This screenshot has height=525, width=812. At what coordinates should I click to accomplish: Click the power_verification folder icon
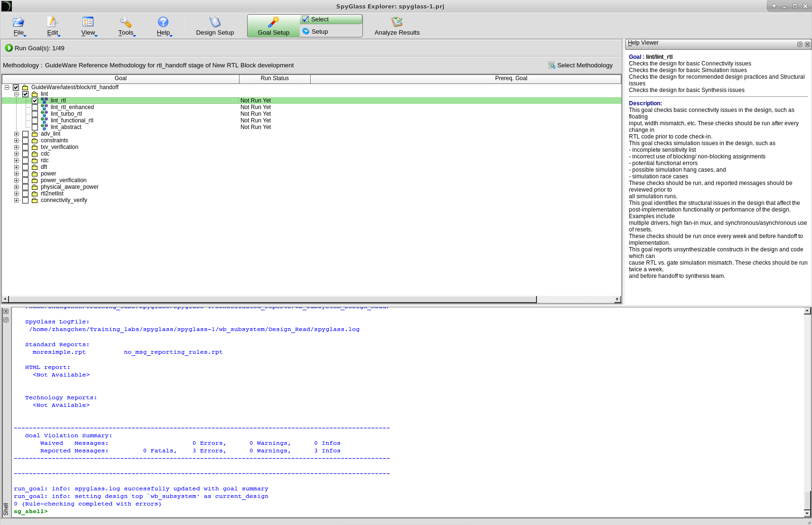pos(35,180)
